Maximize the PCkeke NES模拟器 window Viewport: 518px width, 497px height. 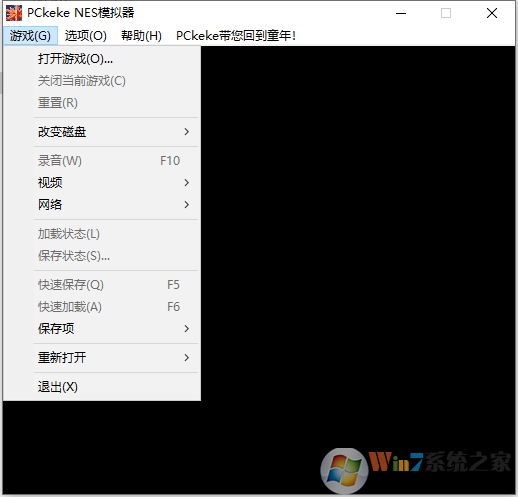[446, 13]
